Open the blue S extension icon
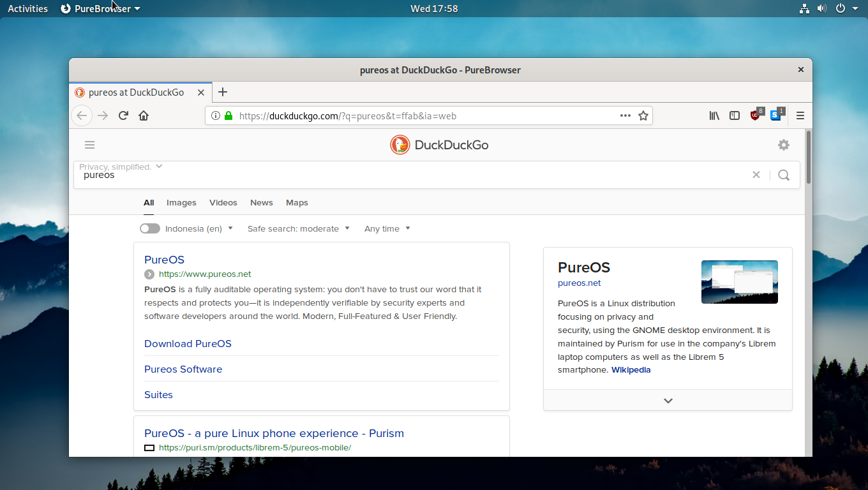The image size is (868, 490). (x=777, y=115)
